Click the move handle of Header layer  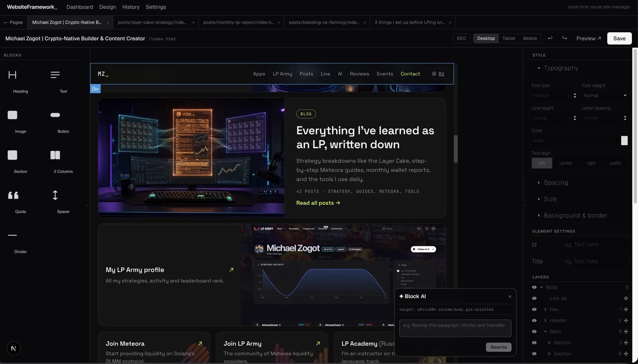click(626, 321)
